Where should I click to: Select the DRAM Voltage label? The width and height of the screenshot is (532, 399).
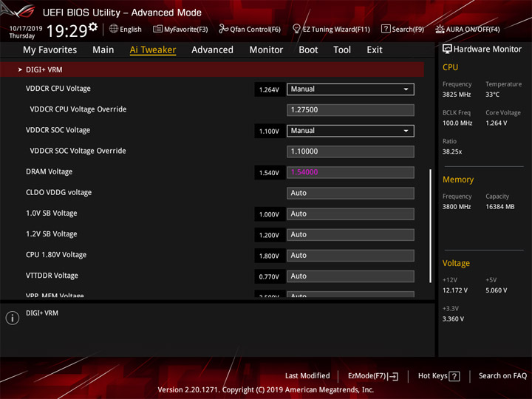point(49,171)
